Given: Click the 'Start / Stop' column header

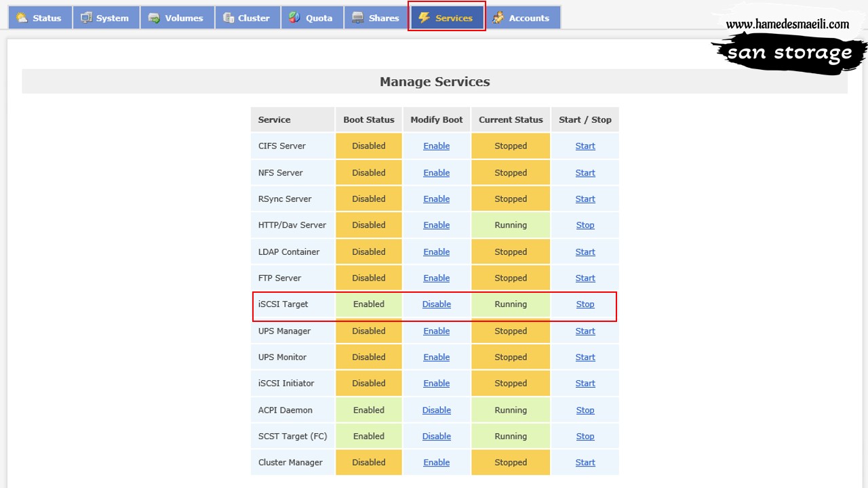Looking at the screenshot, I should [585, 119].
